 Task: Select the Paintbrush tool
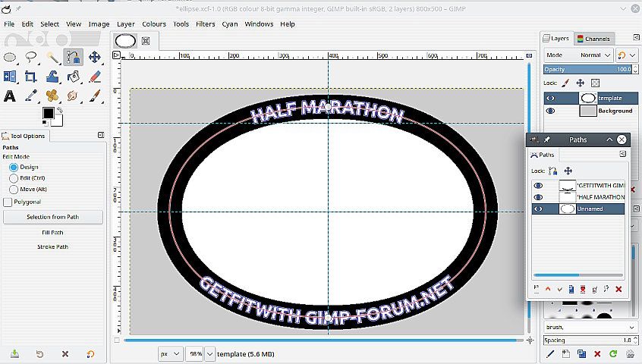point(95,96)
